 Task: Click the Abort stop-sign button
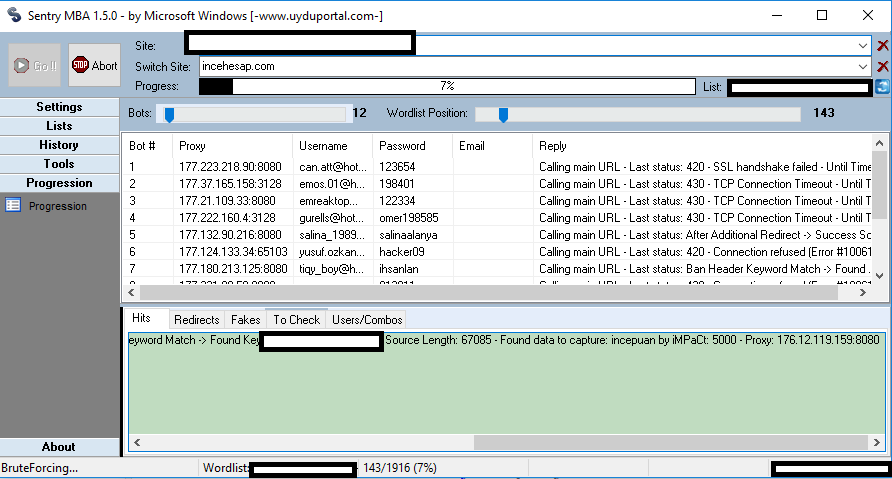(94, 65)
